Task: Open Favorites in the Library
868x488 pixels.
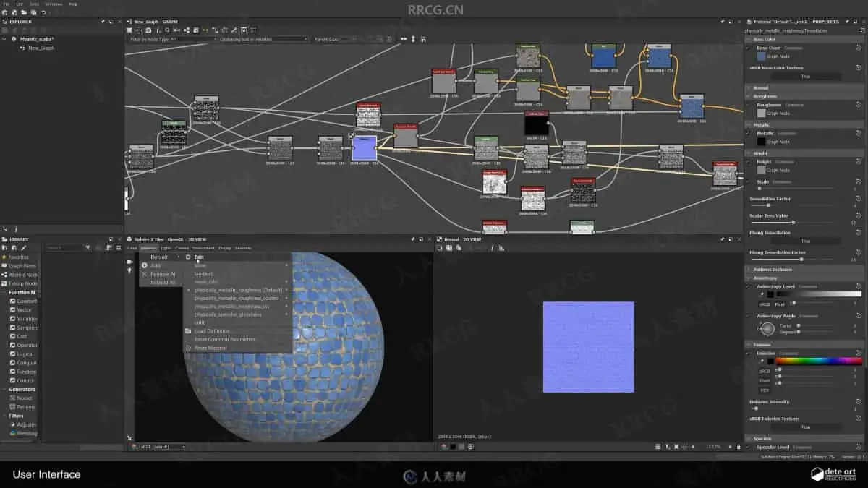Action: pos(18,257)
